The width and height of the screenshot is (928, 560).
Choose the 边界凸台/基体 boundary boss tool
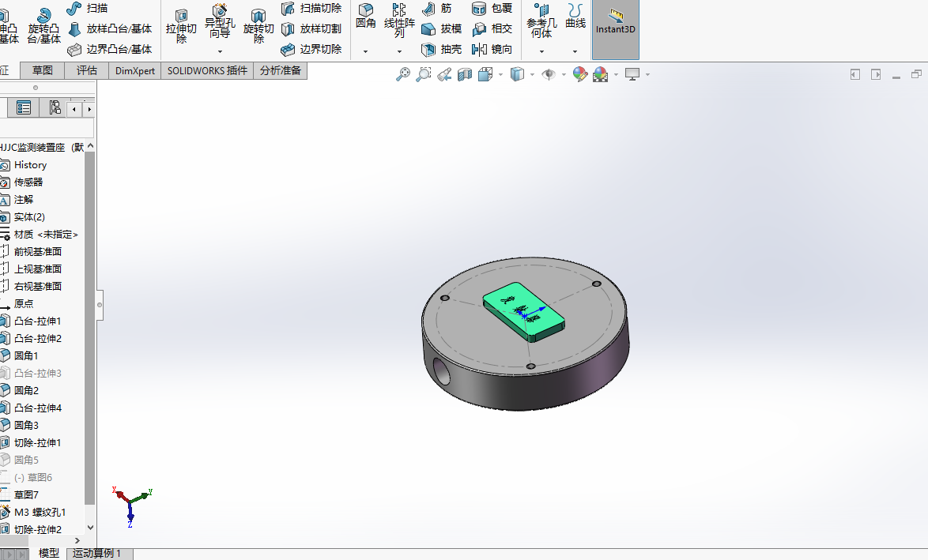[x=110, y=49]
